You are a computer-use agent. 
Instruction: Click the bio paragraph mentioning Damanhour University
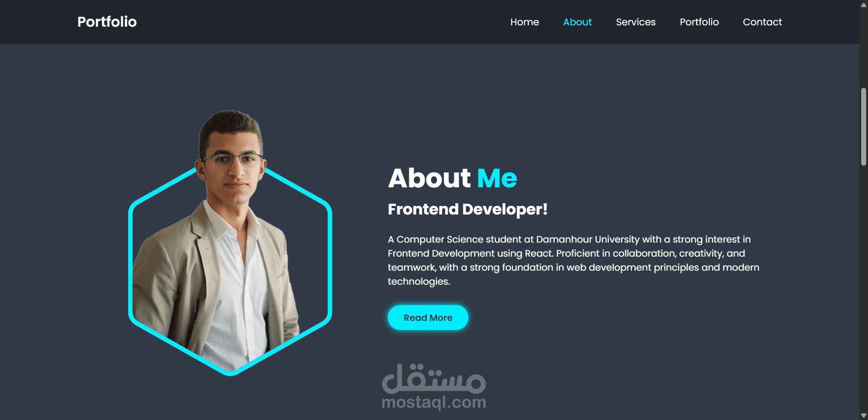[x=573, y=260]
